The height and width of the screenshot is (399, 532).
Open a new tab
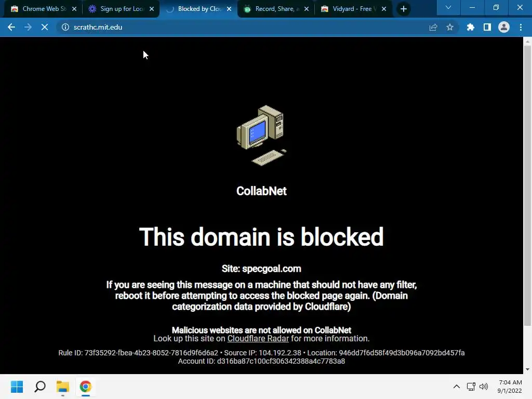(403, 9)
